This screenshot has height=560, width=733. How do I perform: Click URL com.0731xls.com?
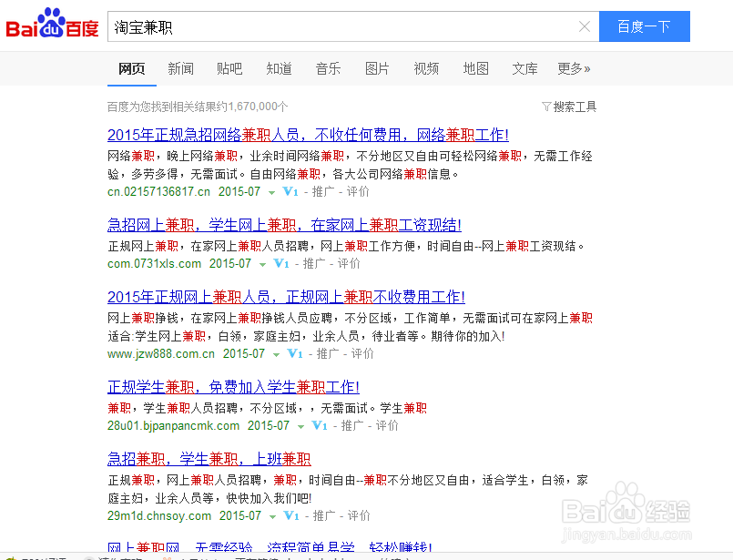coord(154,264)
